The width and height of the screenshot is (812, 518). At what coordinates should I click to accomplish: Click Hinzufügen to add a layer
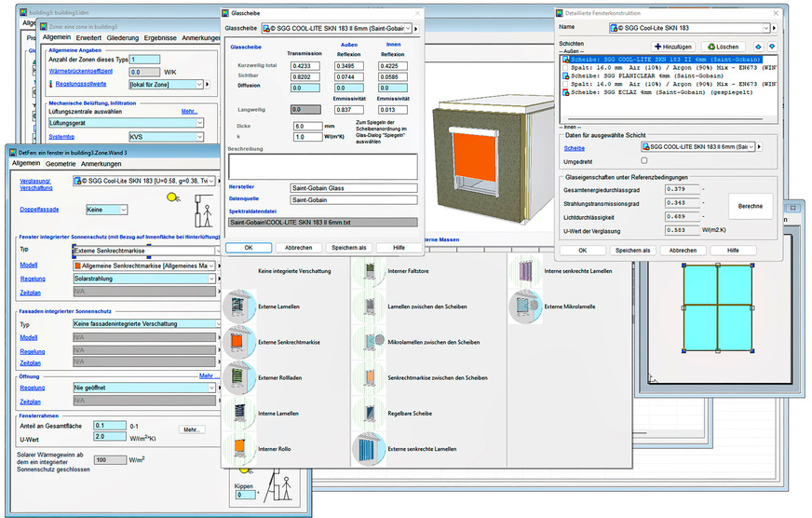pyautogui.click(x=674, y=47)
